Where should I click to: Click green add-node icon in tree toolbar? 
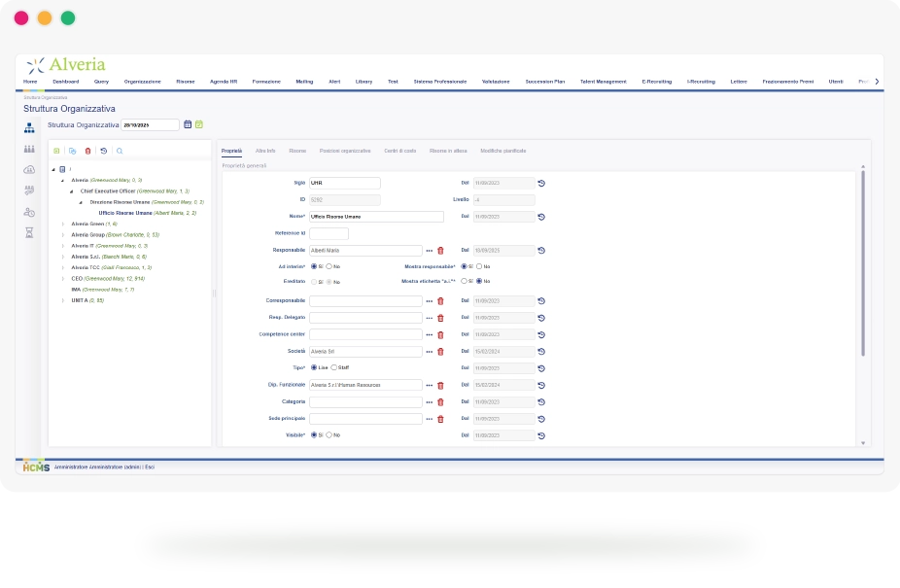[x=56, y=151]
